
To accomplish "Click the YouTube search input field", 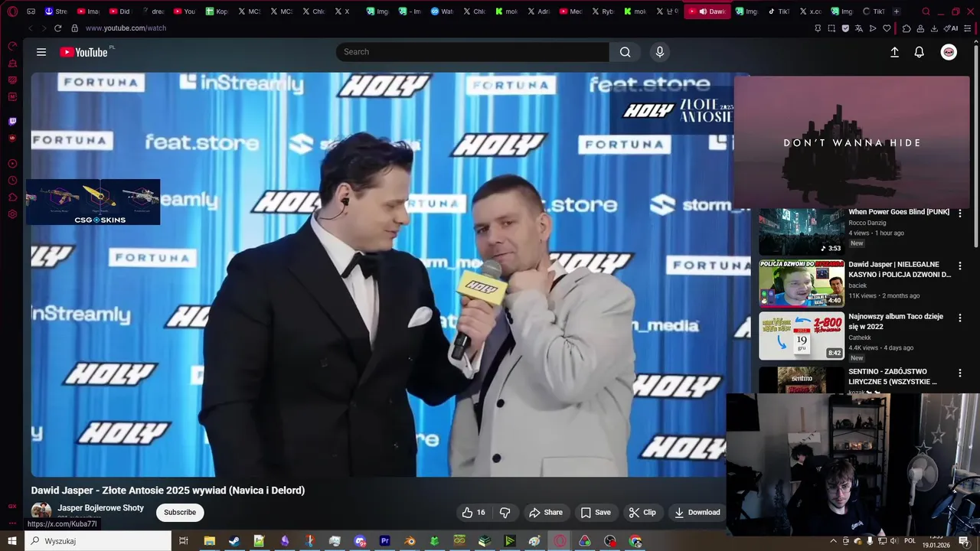I will (472, 52).
